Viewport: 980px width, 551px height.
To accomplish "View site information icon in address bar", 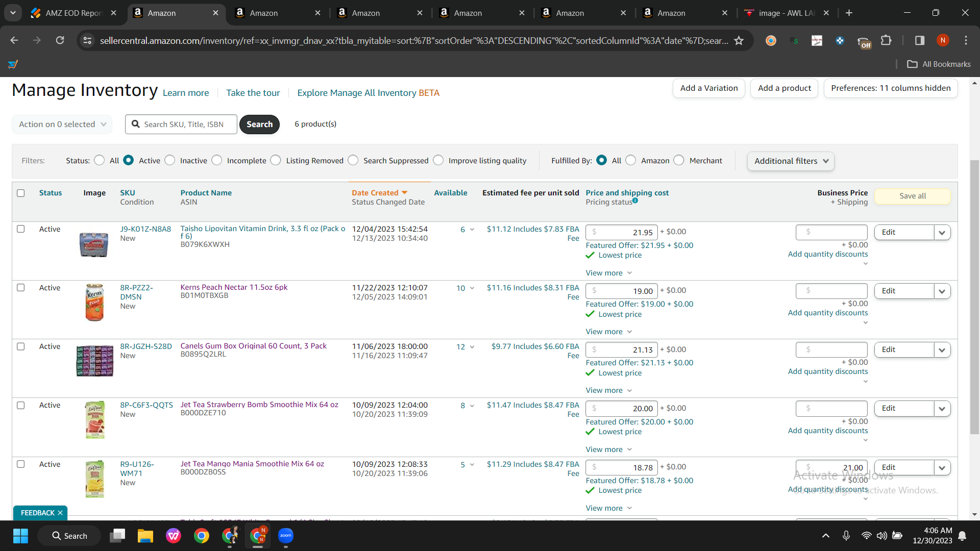I will pos(88,40).
